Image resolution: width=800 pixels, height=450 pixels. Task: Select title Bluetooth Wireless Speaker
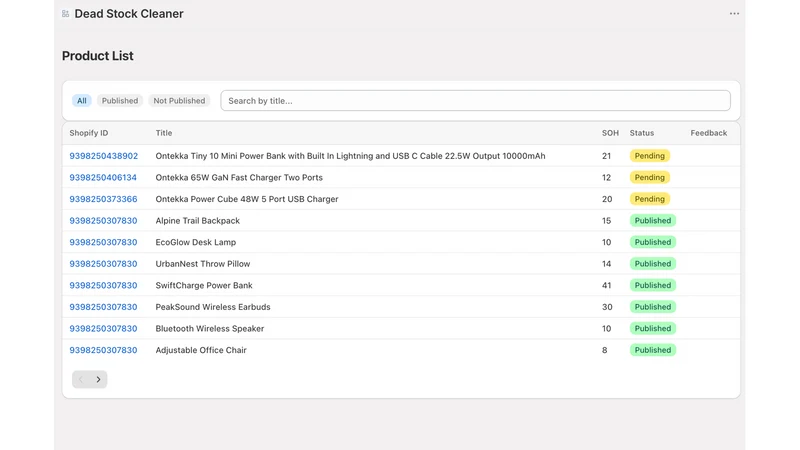(210, 329)
